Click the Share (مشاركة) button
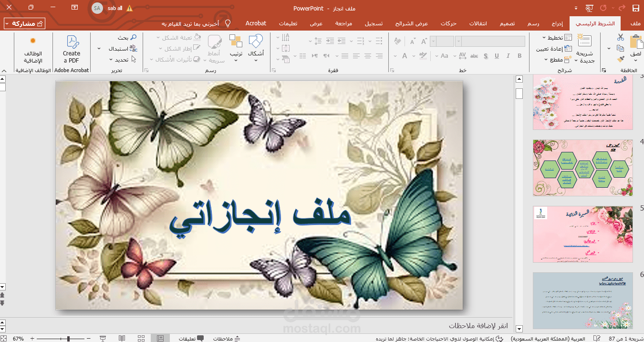This screenshot has height=342, width=644. coord(24,23)
